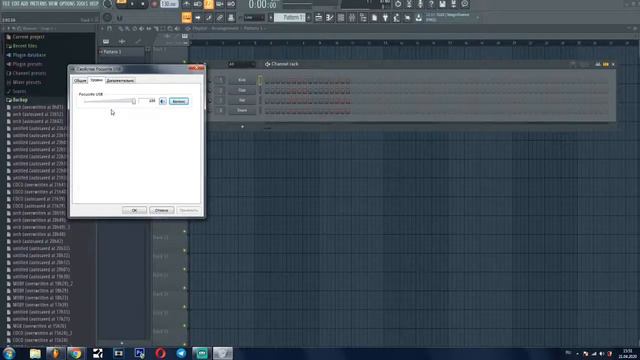
Task: Click the volume value field showing 100
Action: click(x=147, y=101)
